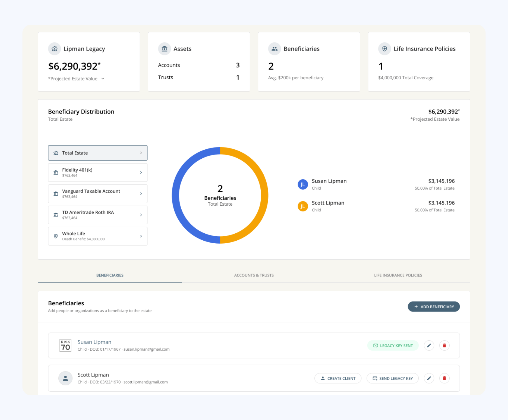Click Send Legacy Key for Scott Lipman
Viewport: 508px width, 420px height.
tap(393, 378)
